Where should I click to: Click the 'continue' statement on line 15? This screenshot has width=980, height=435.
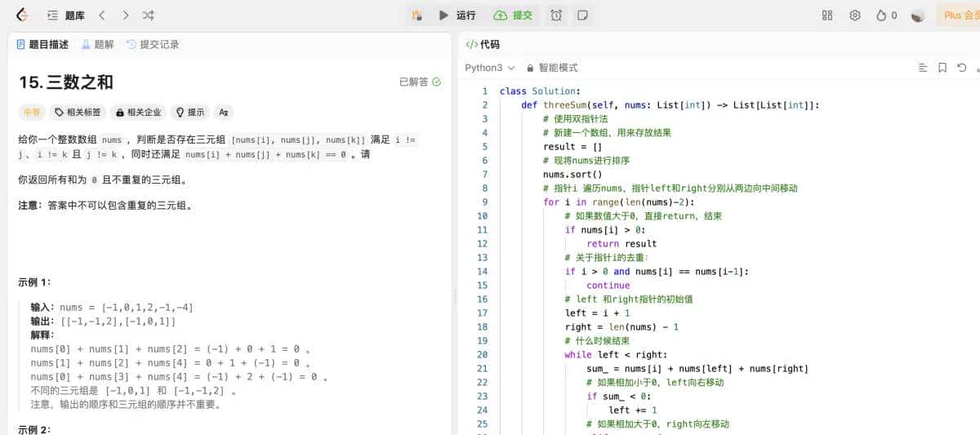click(608, 285)
